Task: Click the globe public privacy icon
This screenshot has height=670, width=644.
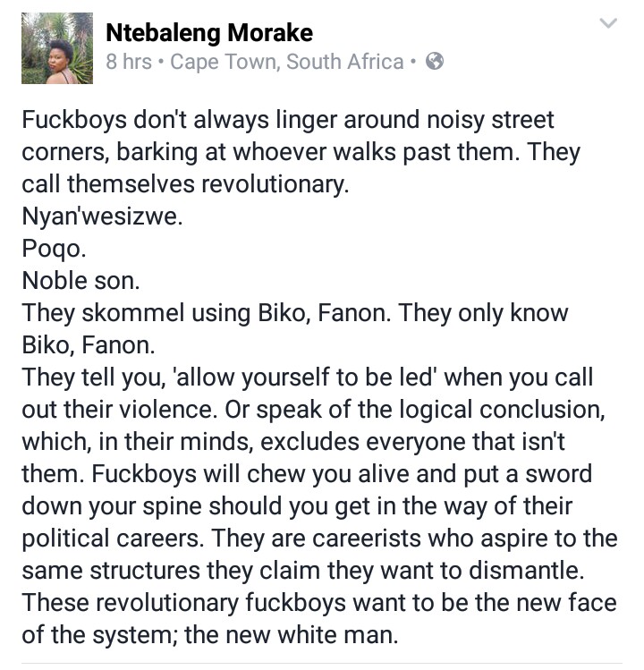Action: pyautogui.click(x=435, y=62)
